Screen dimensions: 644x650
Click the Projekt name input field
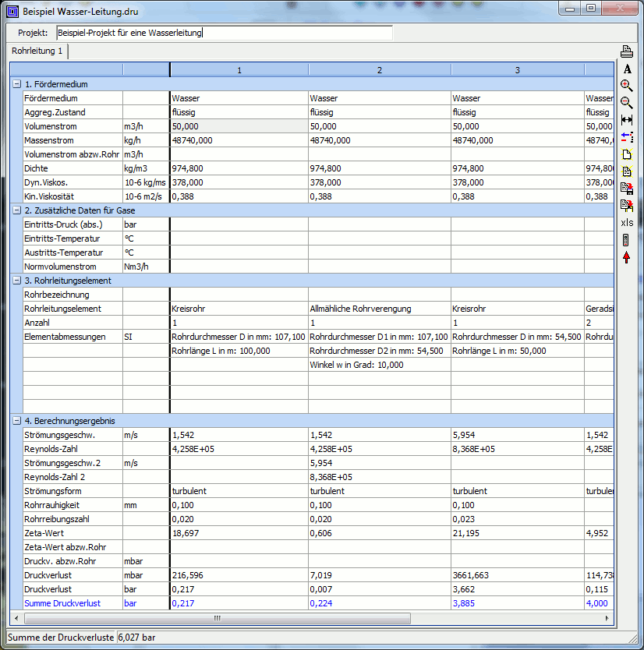(x=225, y=34)
